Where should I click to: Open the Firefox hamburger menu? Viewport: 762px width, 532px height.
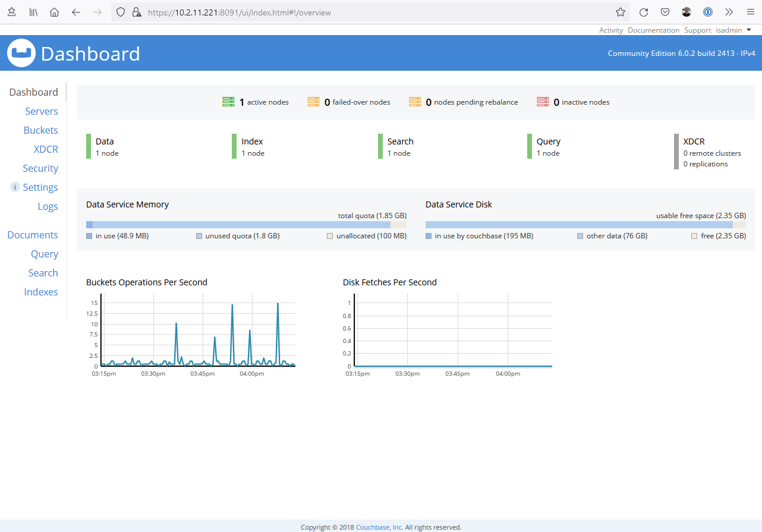tap(750, 12)
